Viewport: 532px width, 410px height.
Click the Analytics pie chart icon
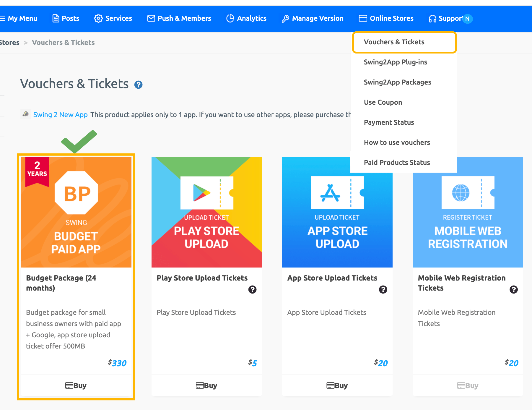click(230, 18)
